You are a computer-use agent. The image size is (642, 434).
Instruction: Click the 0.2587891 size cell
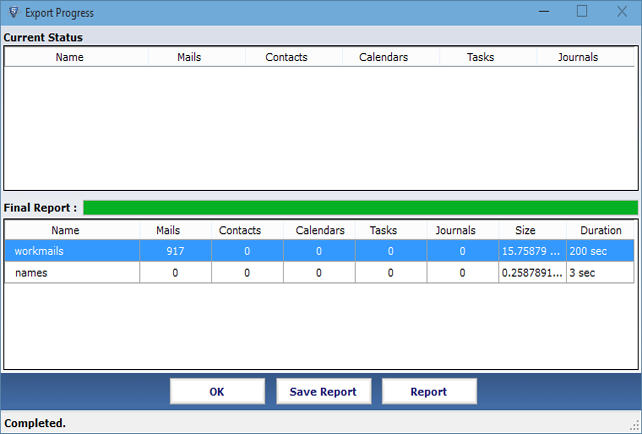532,272
